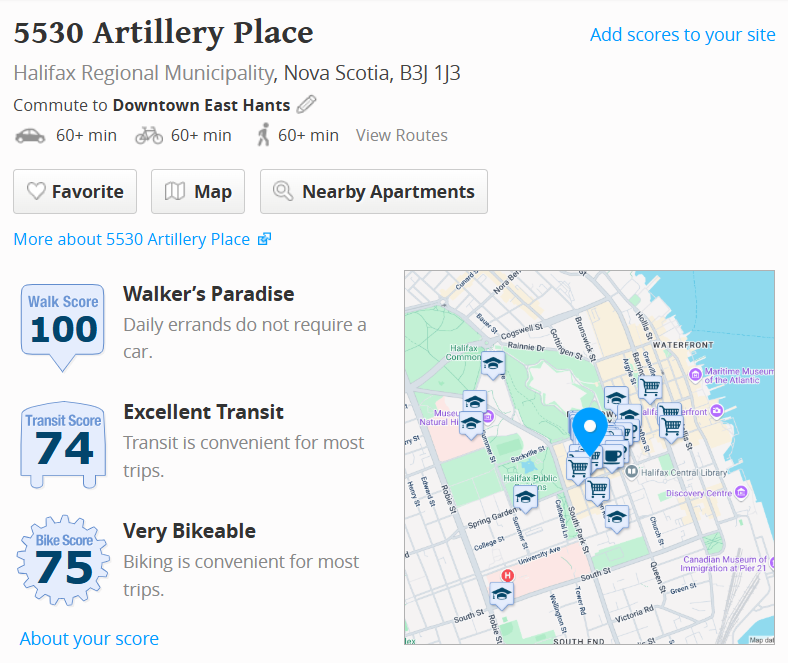Select the bicycle commute time icon

point(149,135)
